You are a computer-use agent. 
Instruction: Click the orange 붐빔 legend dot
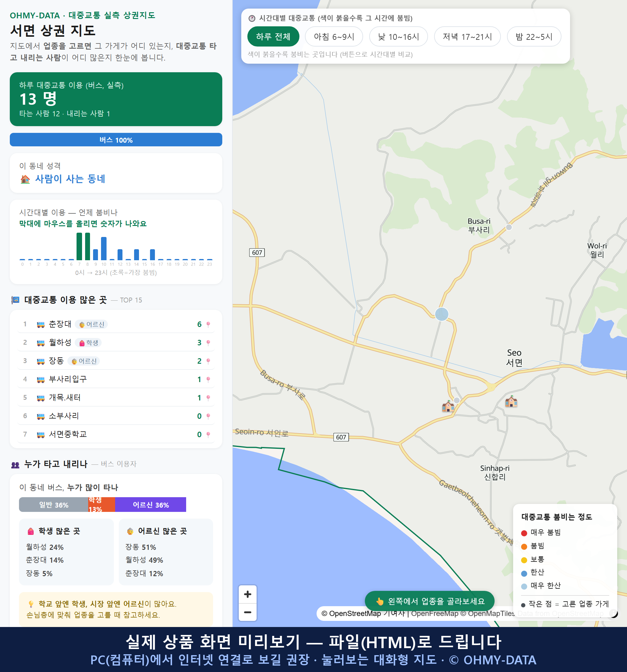click(524, 546)
